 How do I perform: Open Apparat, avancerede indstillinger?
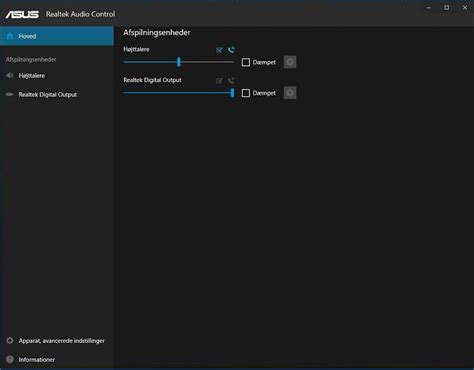[x=57, y=341]
